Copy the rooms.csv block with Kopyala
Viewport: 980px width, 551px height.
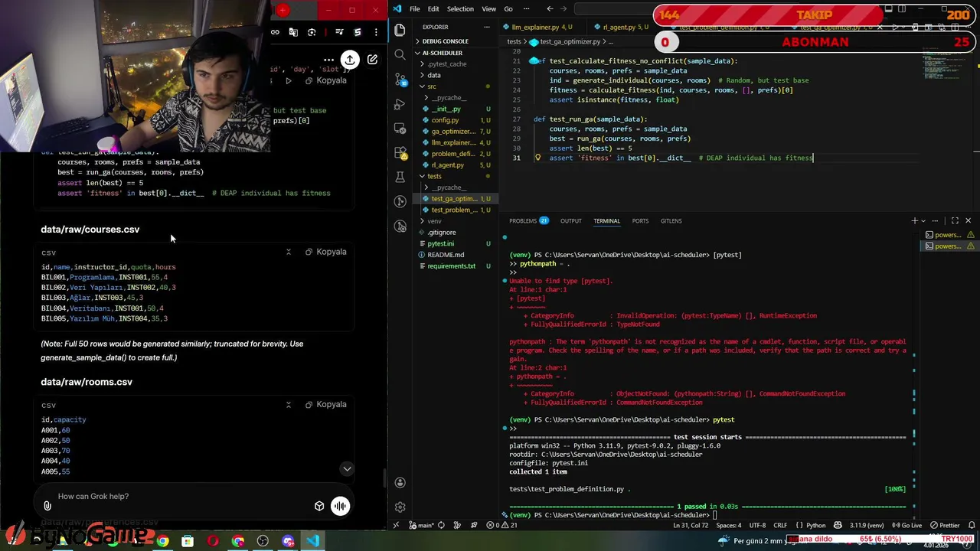326,404
